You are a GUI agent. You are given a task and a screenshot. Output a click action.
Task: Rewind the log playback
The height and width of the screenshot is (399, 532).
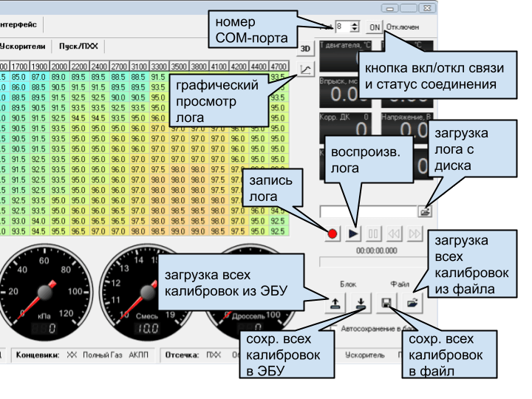coord(395,234)
